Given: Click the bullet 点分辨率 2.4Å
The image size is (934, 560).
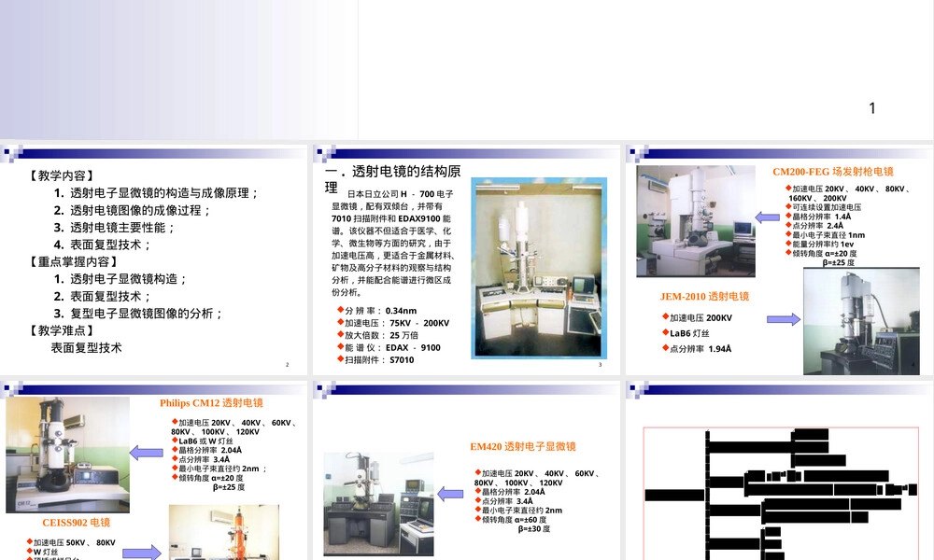Looking at the screenshot, I should point(814,226).
